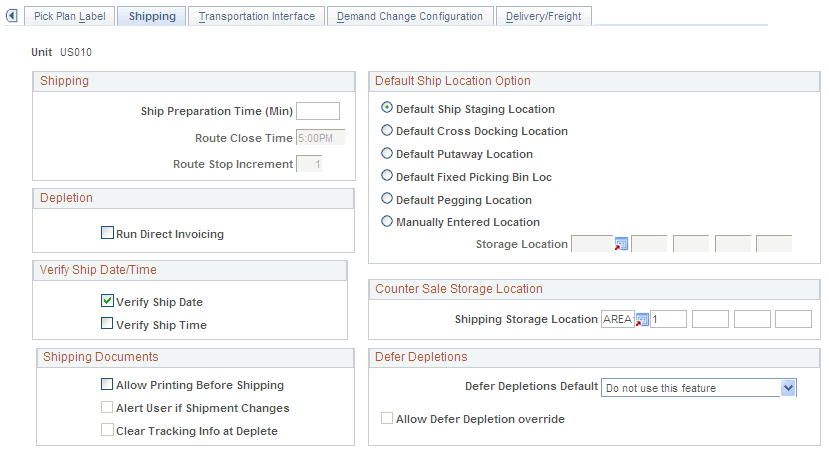Select Default Ship Staging Location option
Screen dimensions: 829x452
[387, 107]
